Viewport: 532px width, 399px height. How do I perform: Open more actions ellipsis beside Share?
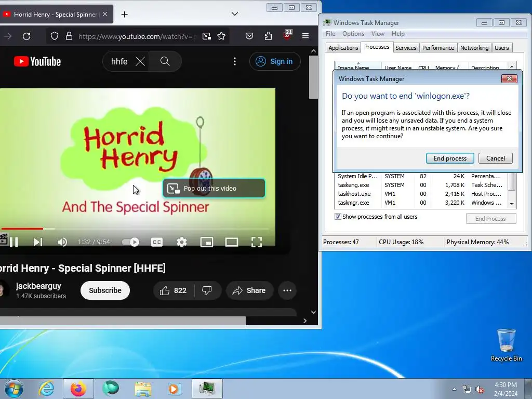287,290
